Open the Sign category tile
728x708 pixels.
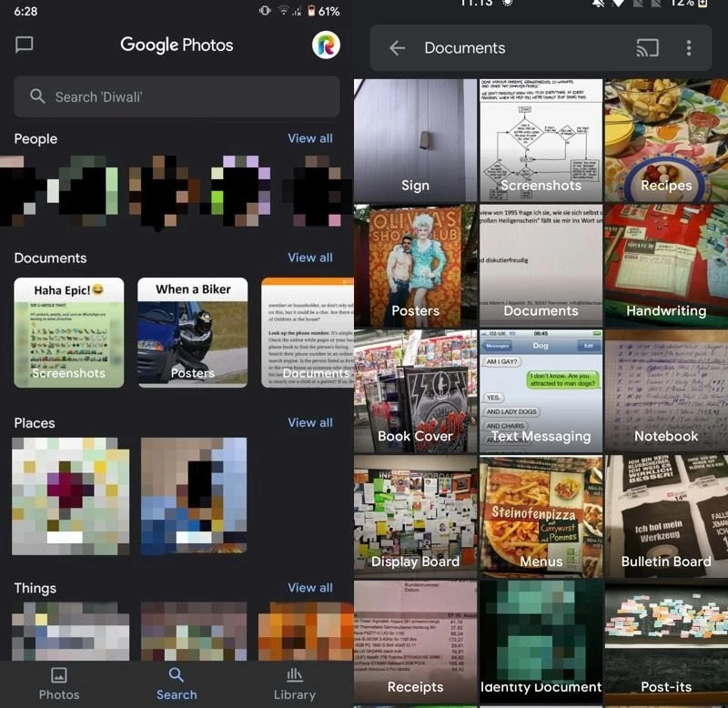click(415, 140)
